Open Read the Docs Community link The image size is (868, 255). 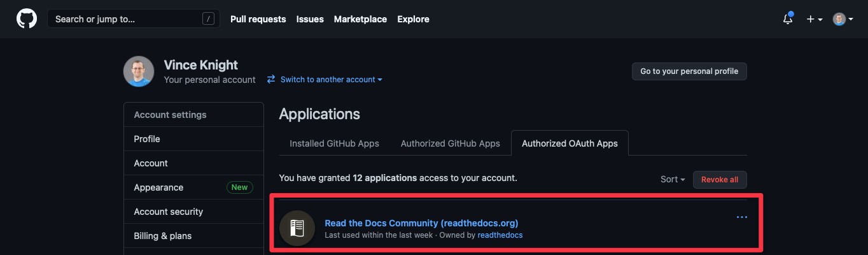(x=421, y=223)
